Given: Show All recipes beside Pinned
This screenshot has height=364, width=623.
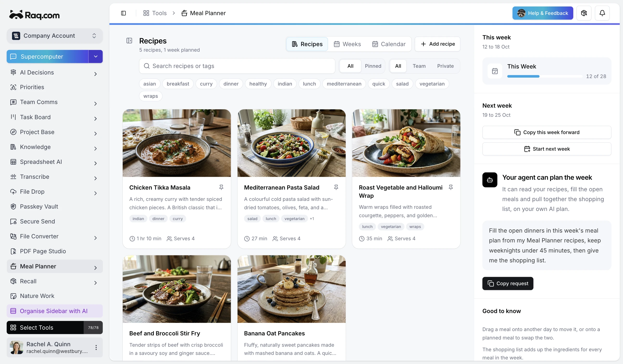Looking at the screenshot, I should [x=350, y=66].
